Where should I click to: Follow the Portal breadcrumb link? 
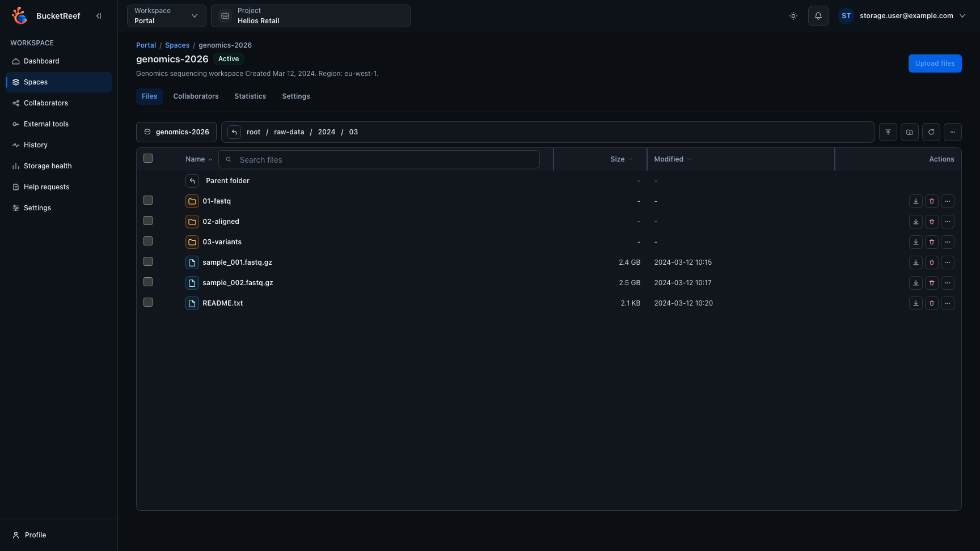click(146, 45)
